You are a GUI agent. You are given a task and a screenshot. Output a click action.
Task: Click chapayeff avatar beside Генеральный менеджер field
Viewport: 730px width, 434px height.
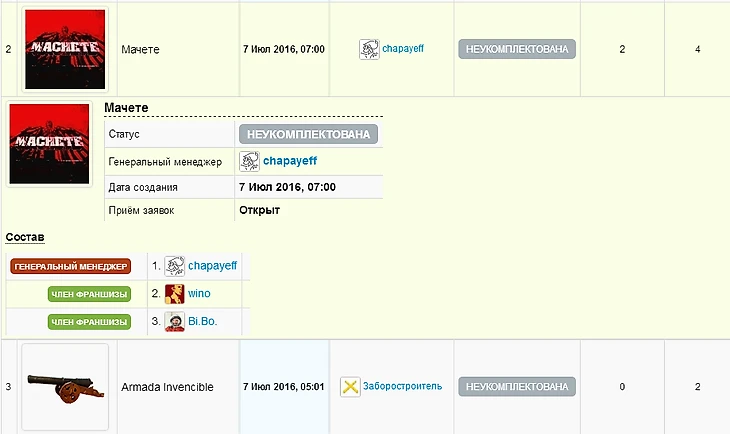[x=250, y=162]
